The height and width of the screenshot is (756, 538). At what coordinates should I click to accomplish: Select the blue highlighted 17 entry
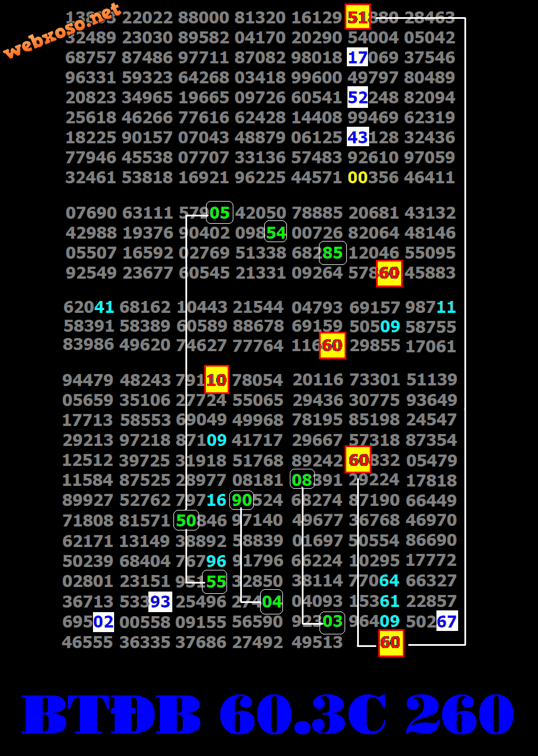pyautogui.click(x=357, y=57)
